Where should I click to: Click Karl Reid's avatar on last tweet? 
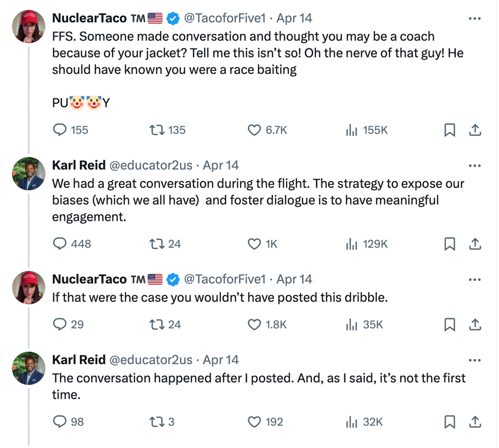pos(29,368)
